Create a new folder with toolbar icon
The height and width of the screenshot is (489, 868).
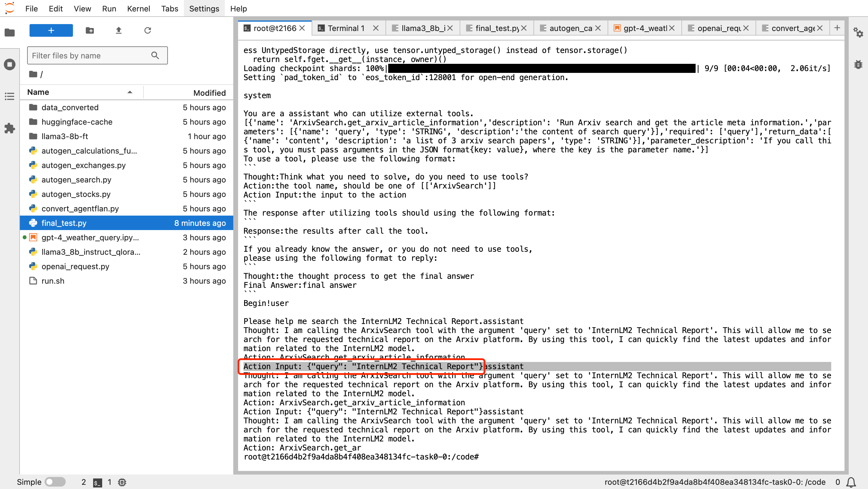click(90, 30)
